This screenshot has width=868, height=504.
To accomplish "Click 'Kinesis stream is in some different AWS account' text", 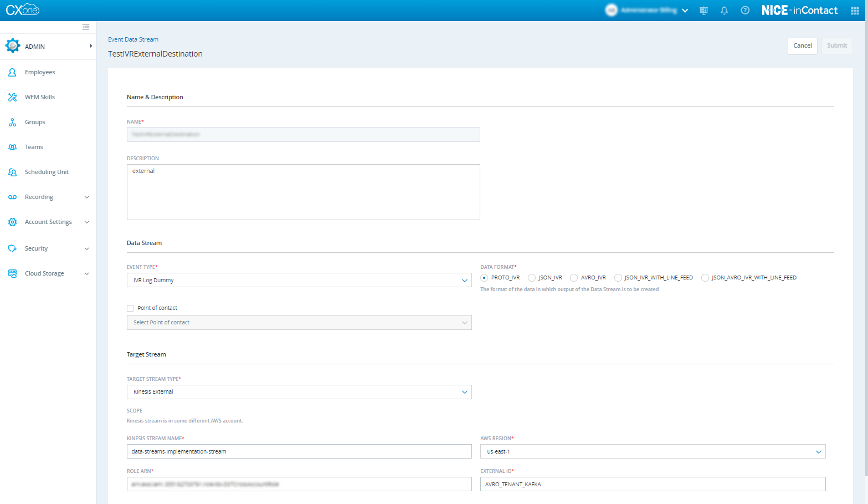I will tap(185, 421).
